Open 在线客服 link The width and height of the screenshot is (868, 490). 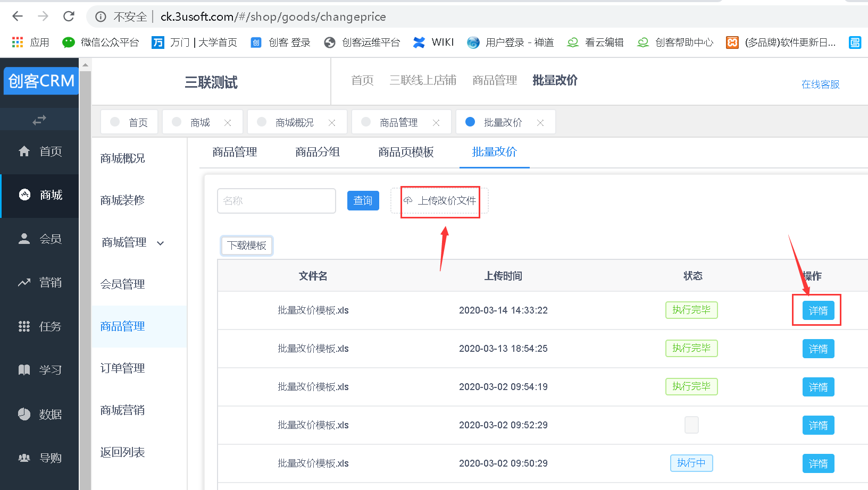click(820, 85)
